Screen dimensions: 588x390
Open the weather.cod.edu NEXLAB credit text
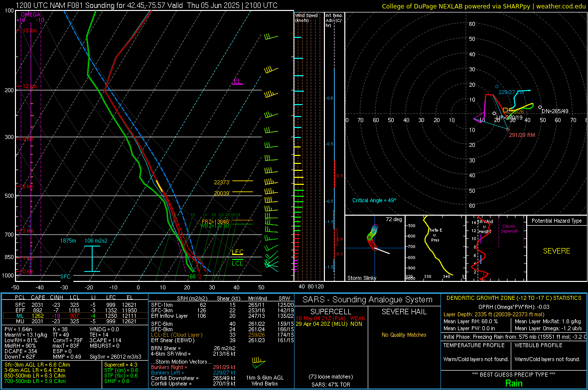(483, 6)
